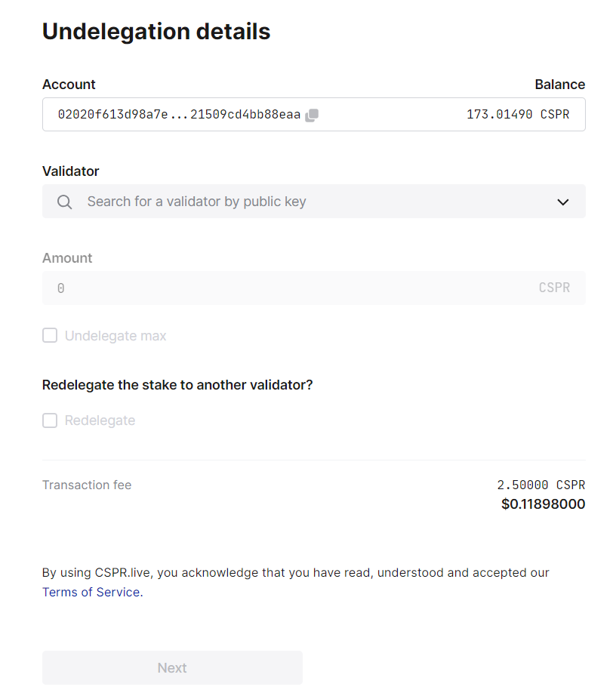Click the Validator field label

(x=71, y=171)
